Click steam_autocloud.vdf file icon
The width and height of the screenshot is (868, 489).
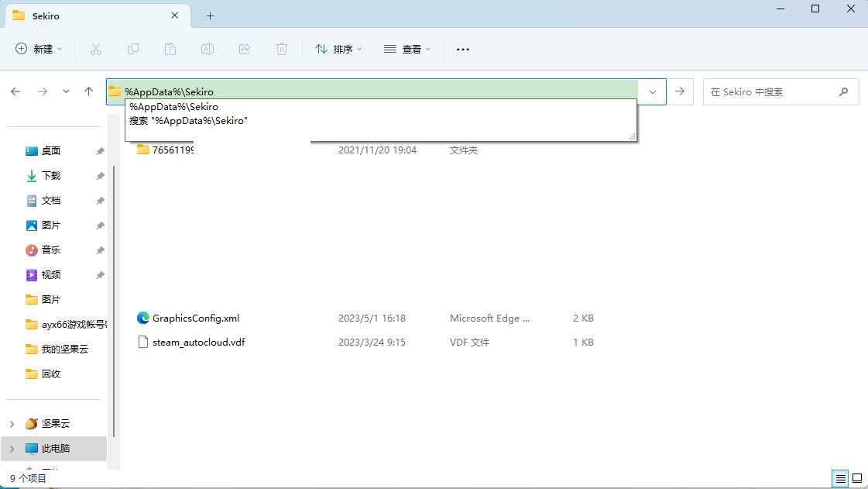[142, 343]
